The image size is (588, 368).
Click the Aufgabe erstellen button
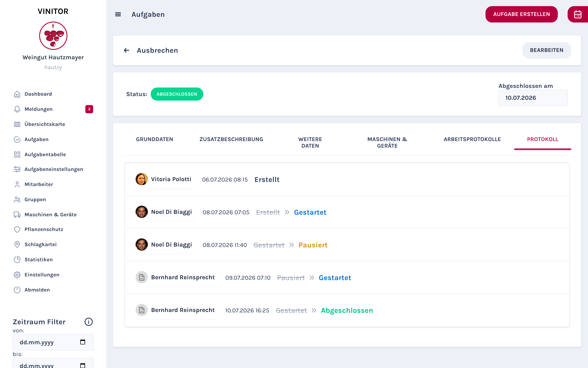click(521, 14)
